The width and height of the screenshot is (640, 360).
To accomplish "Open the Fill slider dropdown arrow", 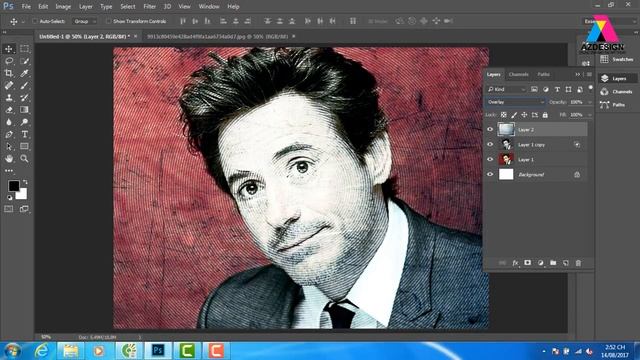I will [589, 115].
